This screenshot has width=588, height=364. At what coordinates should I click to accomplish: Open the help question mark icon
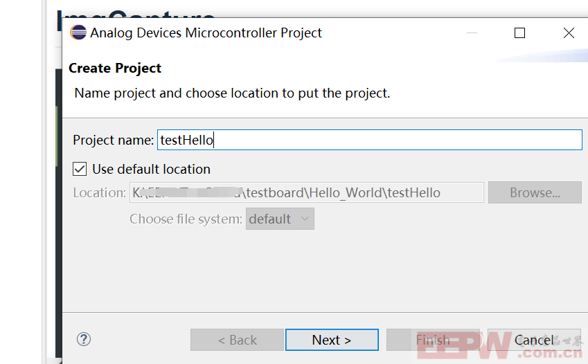tap(84, 339)
